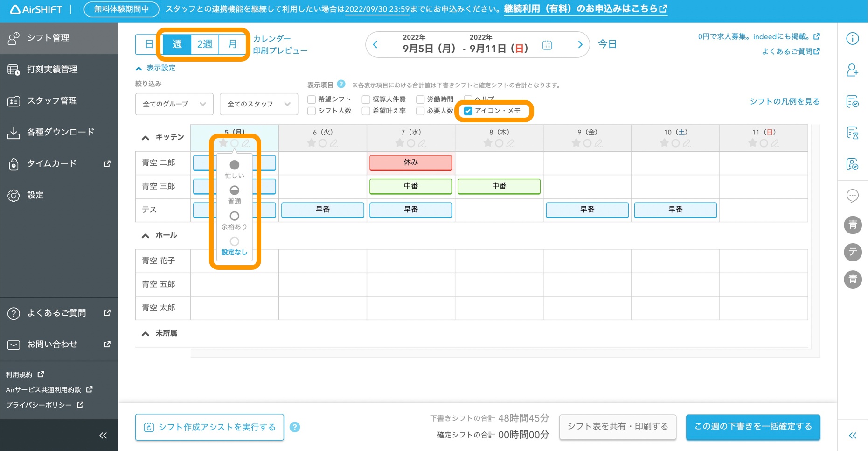Image resolution: width=868 pixels, height=451 pixels.
Task: Open スタッフ管理 in the sidebar
Action: 52,101
